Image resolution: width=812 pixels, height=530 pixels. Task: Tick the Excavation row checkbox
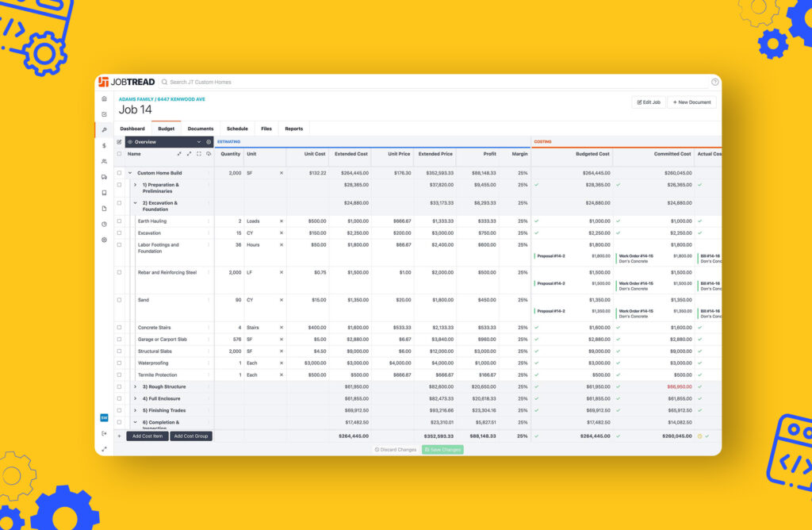tap(119, 233)
